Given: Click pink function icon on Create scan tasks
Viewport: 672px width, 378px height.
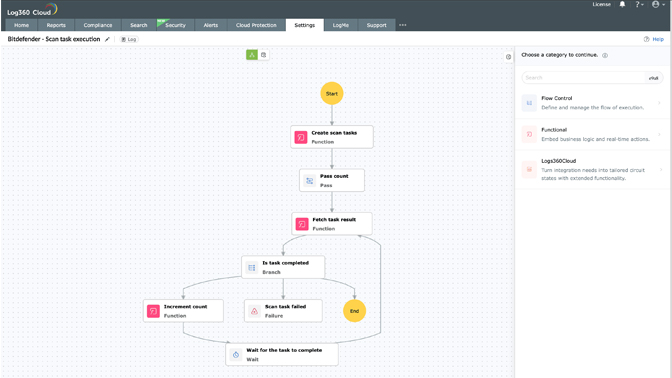Looking at the screenshot, I should pyautogui.click(x=301, y=137).
